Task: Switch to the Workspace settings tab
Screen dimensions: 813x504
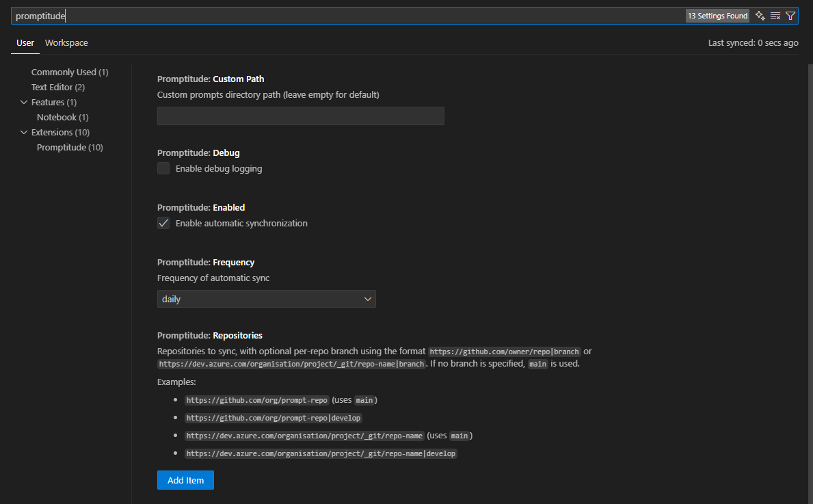Action: point(66,43)
